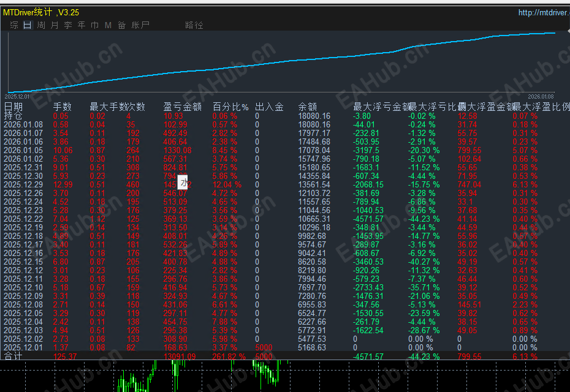Click lots value 10.06
The height and width of the screenshot is (392, 570).
pos(63,150)
